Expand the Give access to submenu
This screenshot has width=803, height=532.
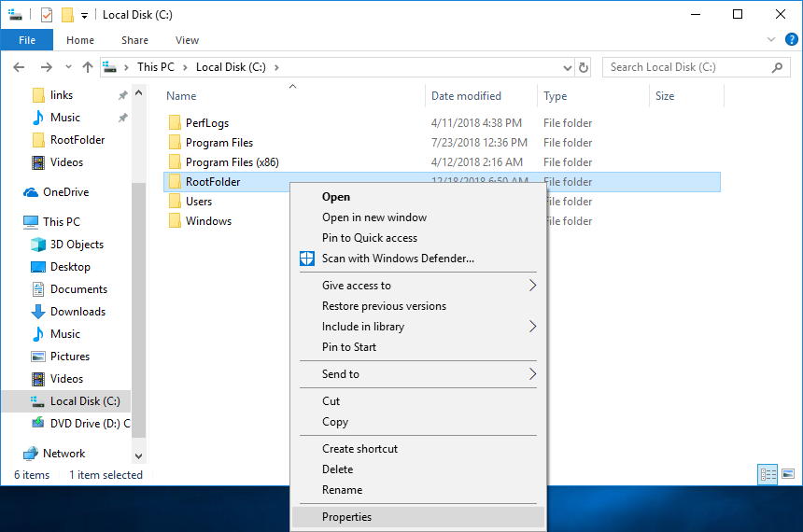(x=418, y=286)
